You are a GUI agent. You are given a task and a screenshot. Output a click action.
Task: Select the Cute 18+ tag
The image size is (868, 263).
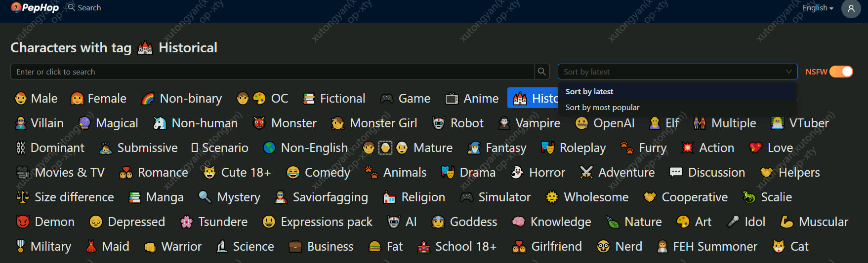pyautogui.click(x=237, y=172)
